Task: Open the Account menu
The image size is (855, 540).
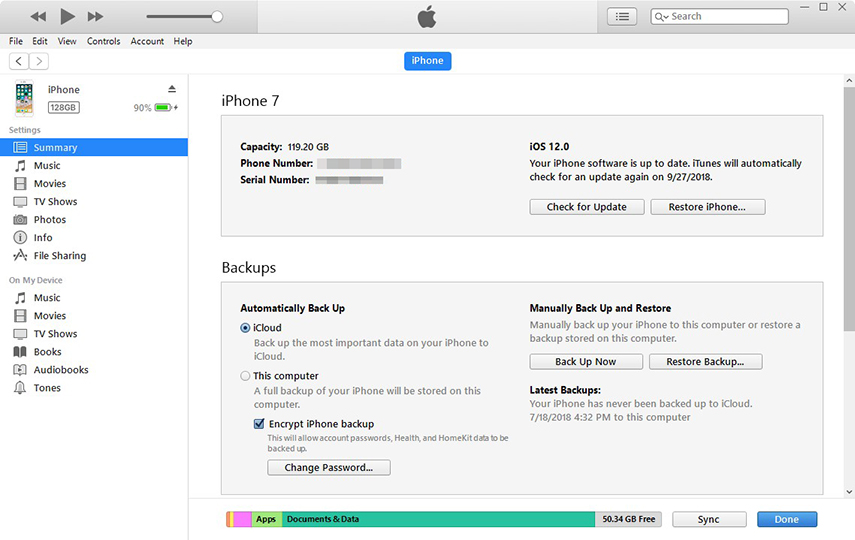Action: (x=147, y=41)
